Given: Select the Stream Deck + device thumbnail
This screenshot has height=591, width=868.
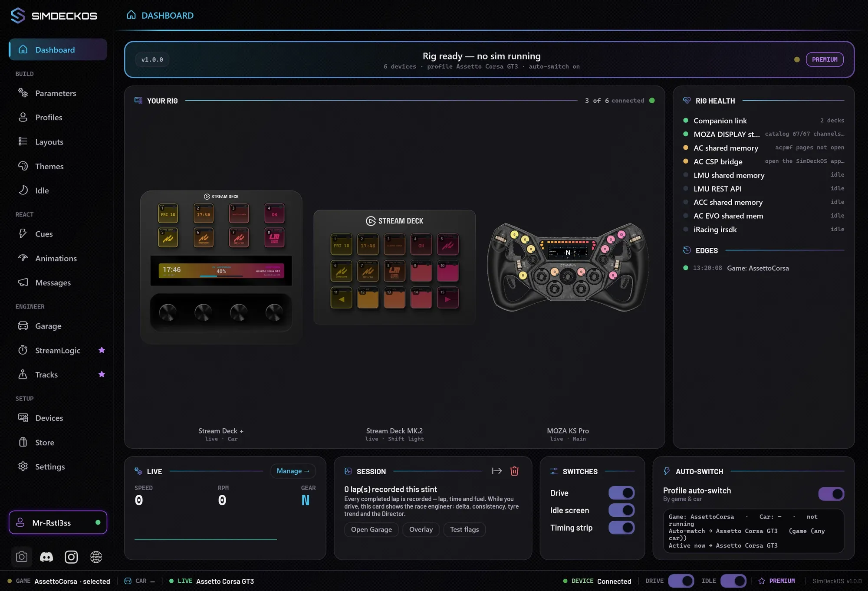Looking at the screenshot, I should pyautogui.click(x=221, y=267).
